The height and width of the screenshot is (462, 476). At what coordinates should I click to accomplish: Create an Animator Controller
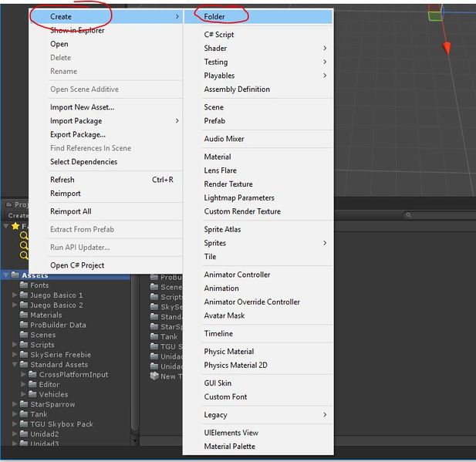click(237, 275)
